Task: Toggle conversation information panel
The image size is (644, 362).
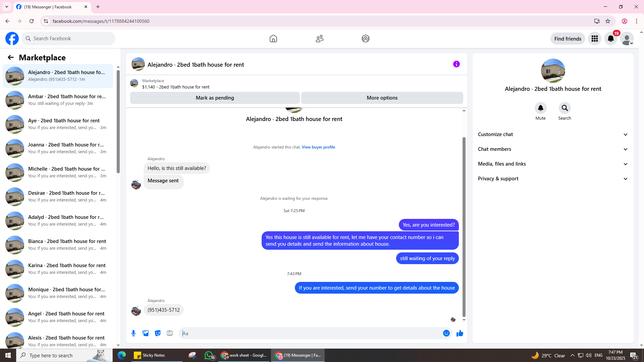Action: (x=456, y=64)
